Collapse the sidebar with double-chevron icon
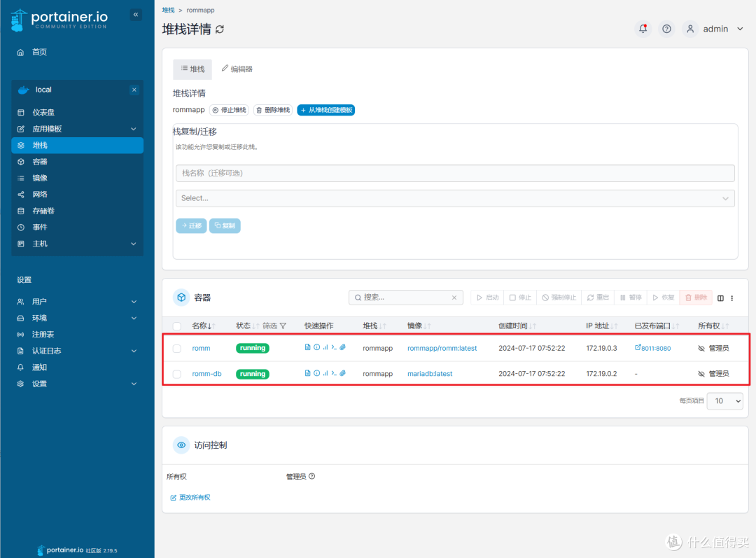 click(x=136, y=15)
